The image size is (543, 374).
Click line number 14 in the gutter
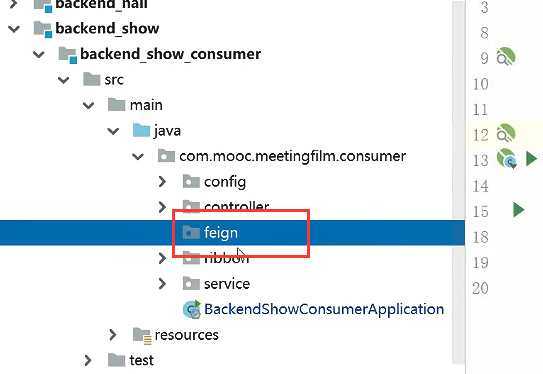tap(480, 186)
